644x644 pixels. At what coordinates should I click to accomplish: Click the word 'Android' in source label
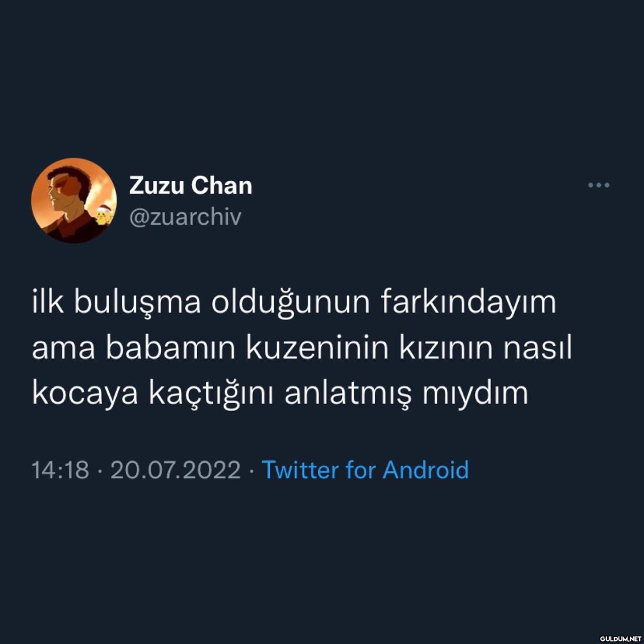(x=426, y=470)
